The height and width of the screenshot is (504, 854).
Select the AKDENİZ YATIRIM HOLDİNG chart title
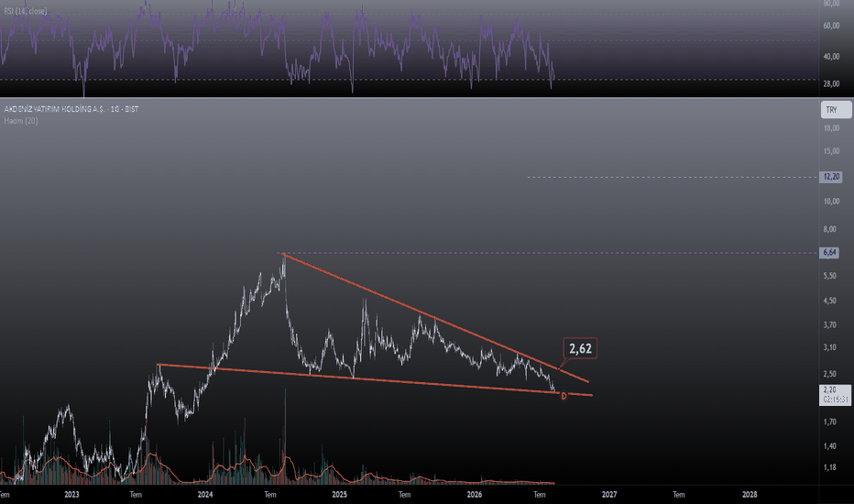71,109
